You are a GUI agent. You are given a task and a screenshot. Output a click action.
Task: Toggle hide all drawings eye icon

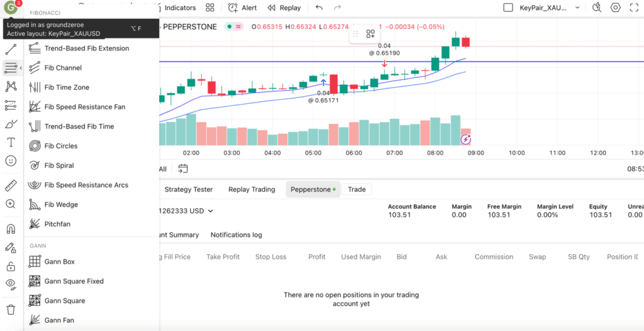coord(11,284)
